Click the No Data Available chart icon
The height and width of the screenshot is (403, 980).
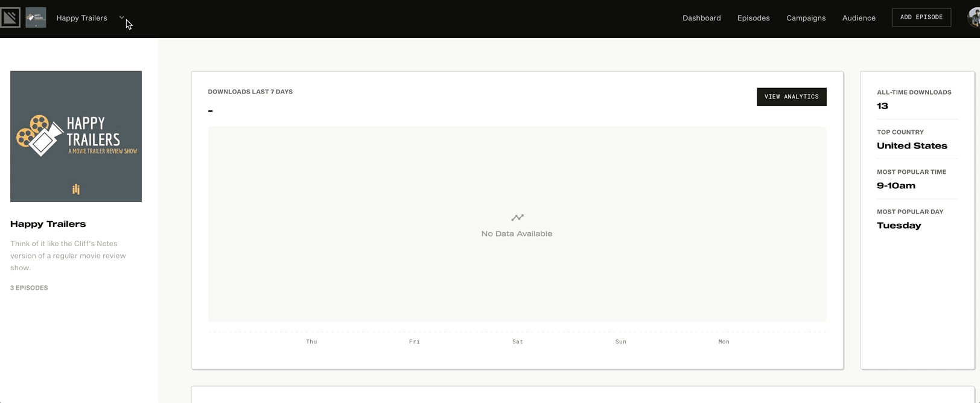(517, 217)
